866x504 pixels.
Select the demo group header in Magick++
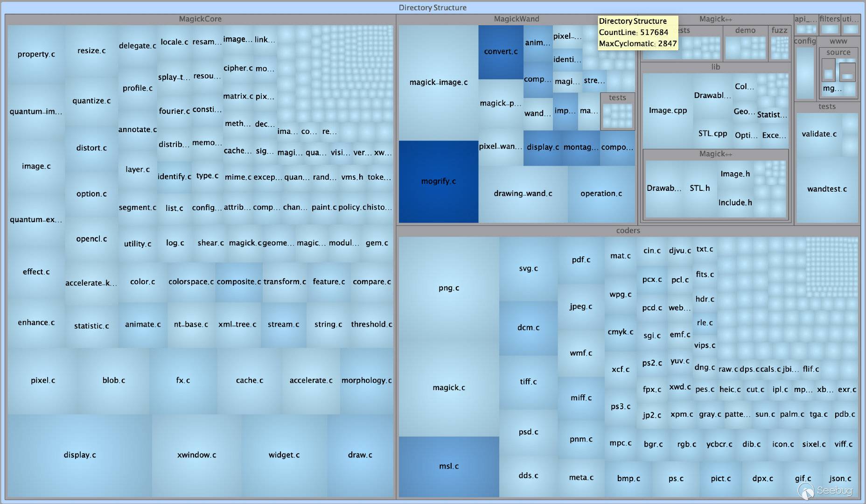coord(745,30)
